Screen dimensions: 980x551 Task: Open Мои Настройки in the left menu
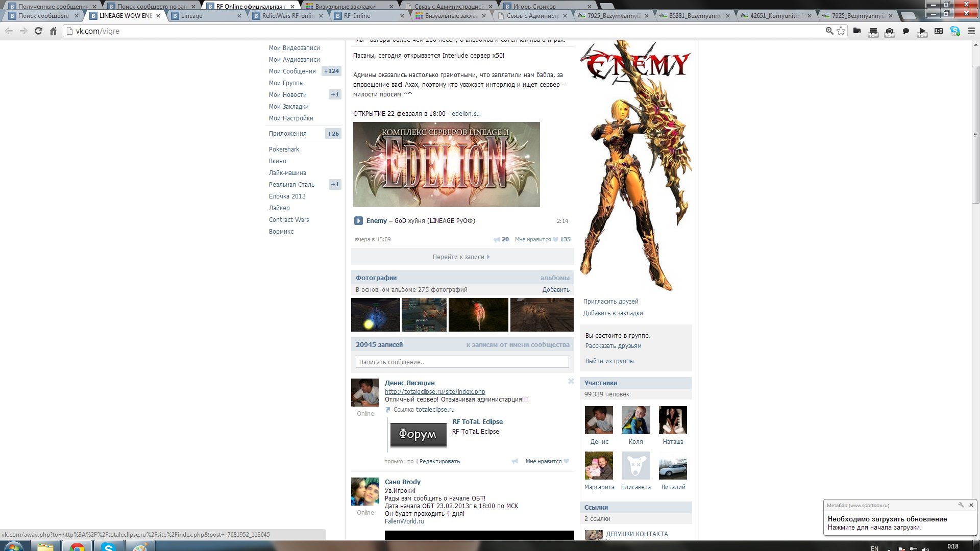click(x=291, y=118)
